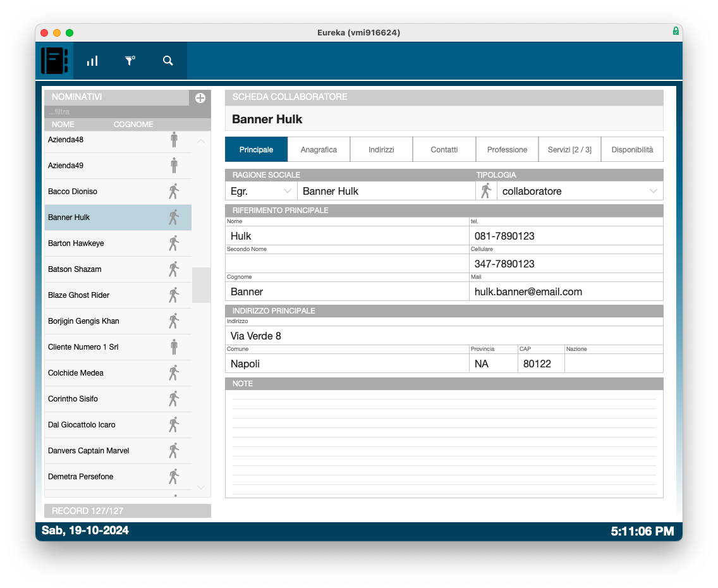Open the Disponibilità tab
Image resolution: width=718 pixels, height=588 pixels.
coord(633,149)
